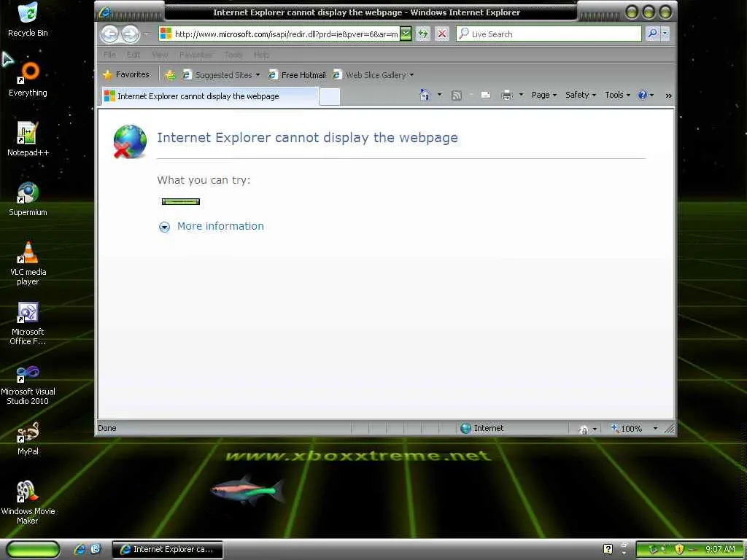Select the Microsoft Office desktop shortcut
Image resolution: width=747 pixels, height=560 pixels.
click(28, 323)
